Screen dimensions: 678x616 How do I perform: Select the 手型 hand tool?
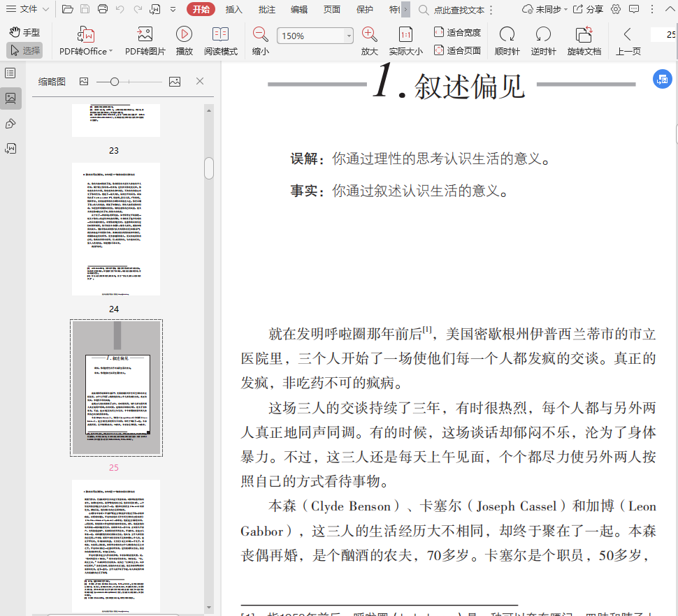click(24, 32)
